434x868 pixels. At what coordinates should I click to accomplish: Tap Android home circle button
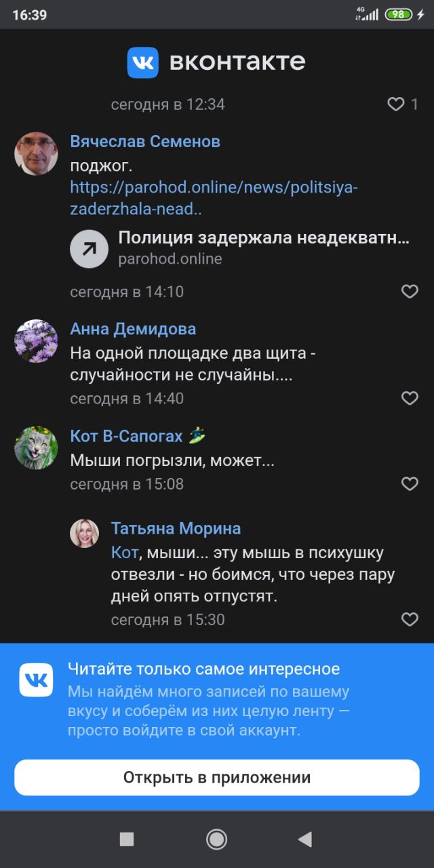pos(217,840)
